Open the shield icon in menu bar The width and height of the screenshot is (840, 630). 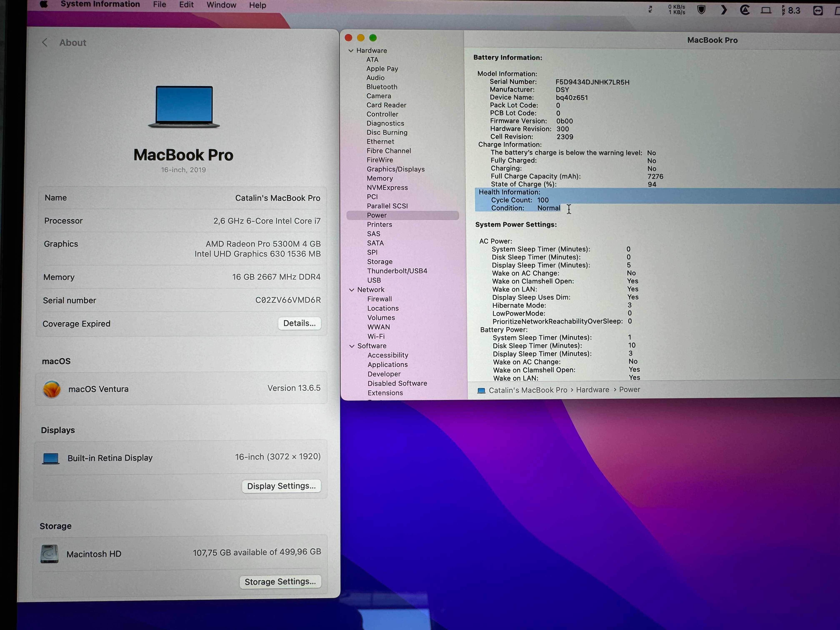coord(701,10)
